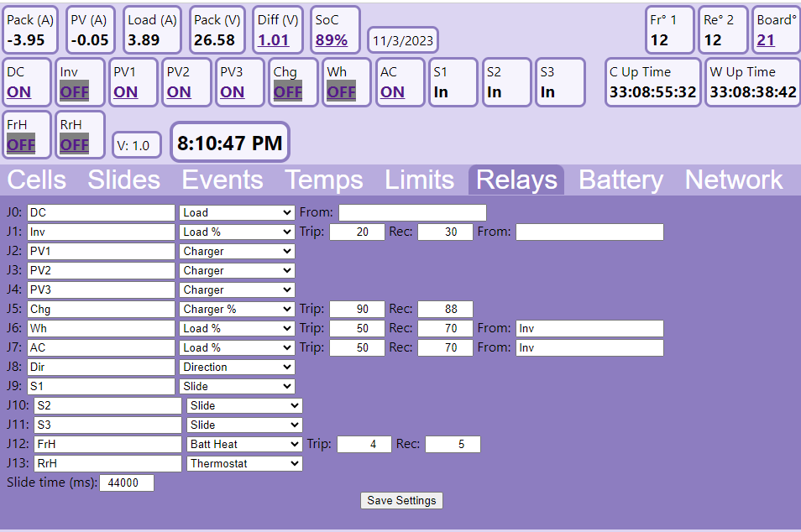The width and height of the screenshot is (801, 532).
Task: Go to the Network tab
Action: (733, 180)
